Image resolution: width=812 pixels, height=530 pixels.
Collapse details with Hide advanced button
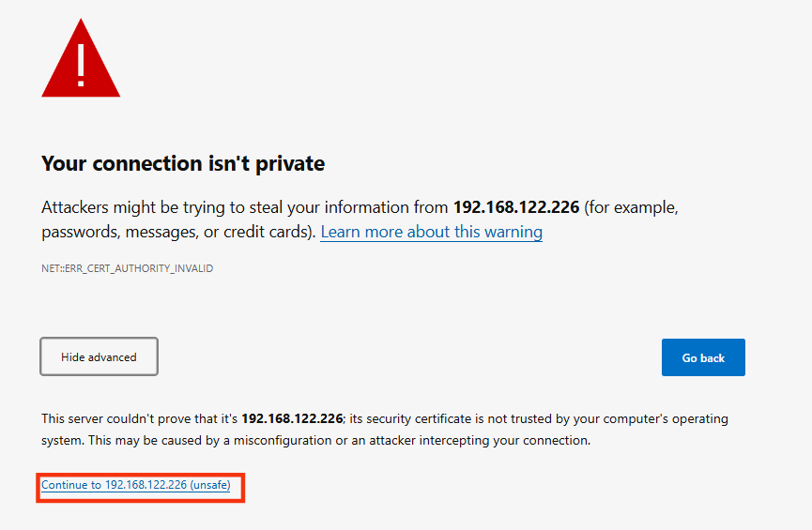coord(99,357)
